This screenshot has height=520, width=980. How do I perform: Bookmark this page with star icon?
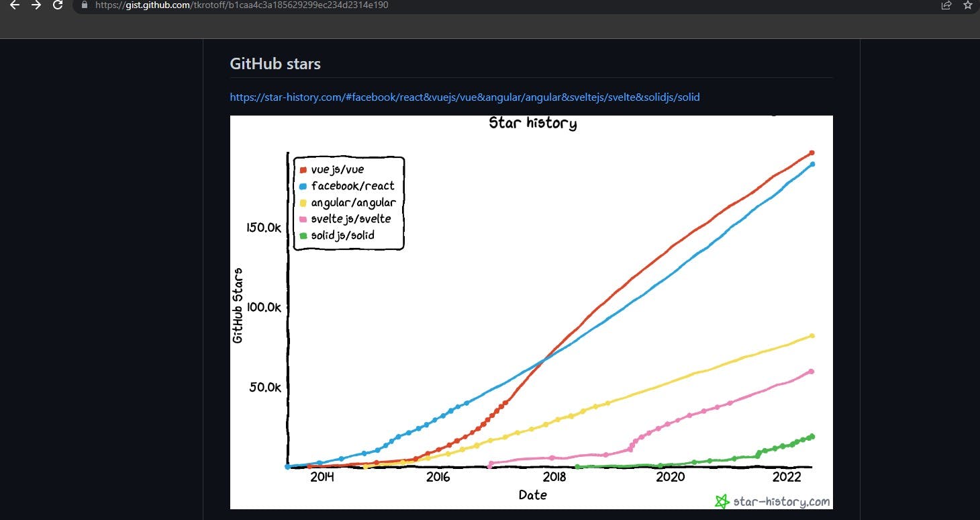coord(967,5)
